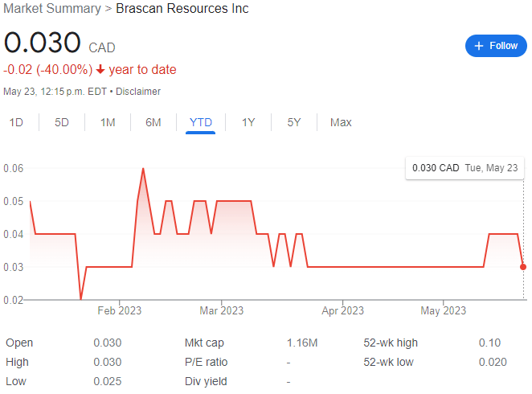Select the 1M range tab

108,122
